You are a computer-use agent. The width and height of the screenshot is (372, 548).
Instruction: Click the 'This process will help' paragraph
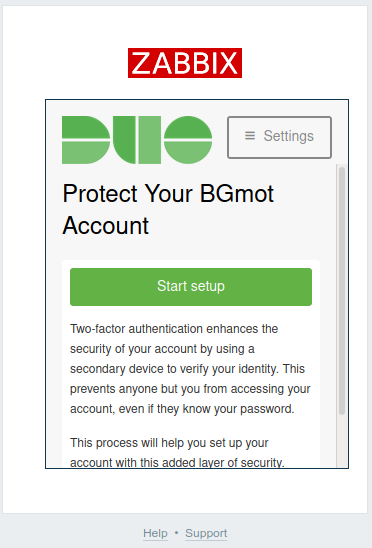[177, 453]
